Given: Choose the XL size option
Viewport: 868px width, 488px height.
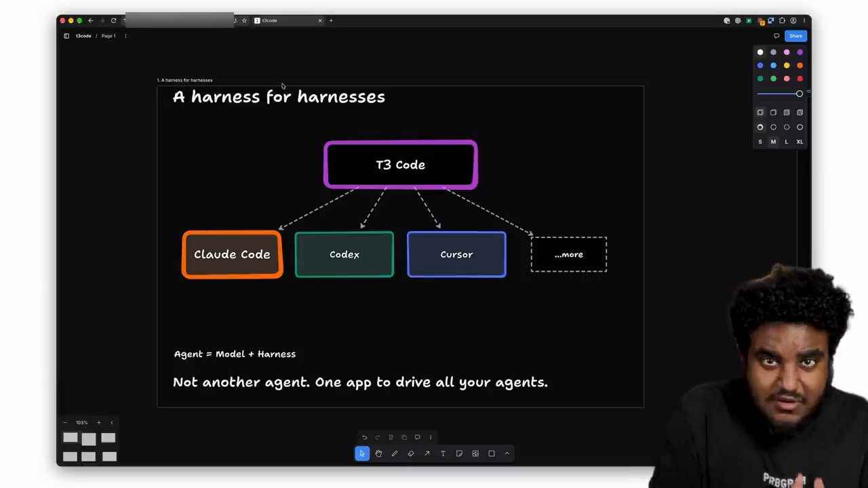Looking at the screenshot, I should pos(800,142).
